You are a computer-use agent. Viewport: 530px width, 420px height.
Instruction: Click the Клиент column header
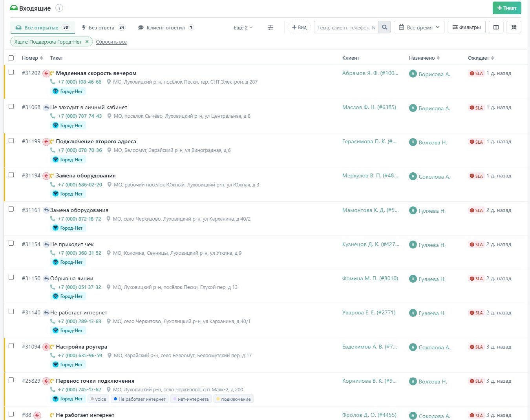[351, 58]
